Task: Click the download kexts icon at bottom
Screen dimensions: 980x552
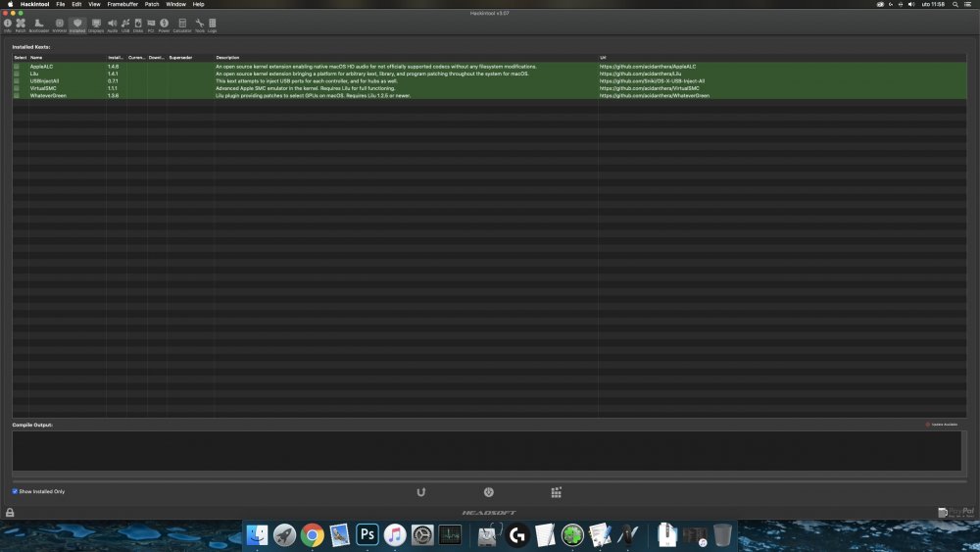Action: pos(489,492)
